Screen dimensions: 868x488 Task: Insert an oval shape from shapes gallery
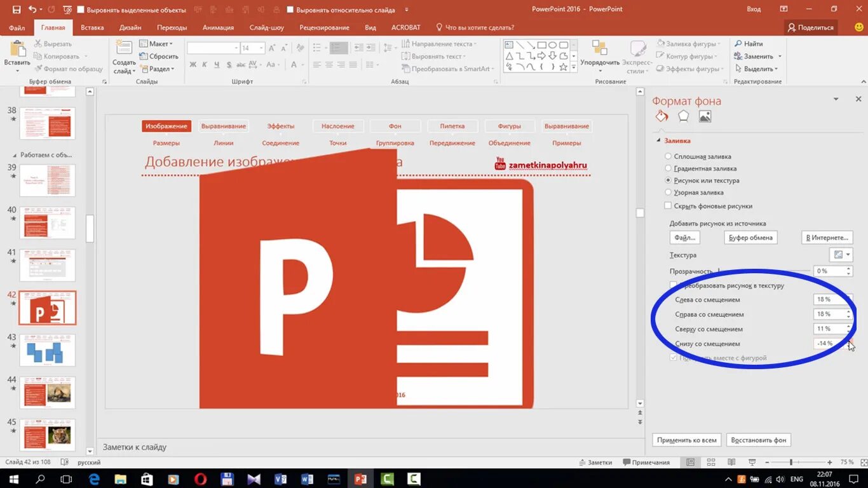[x=553, y=45]
